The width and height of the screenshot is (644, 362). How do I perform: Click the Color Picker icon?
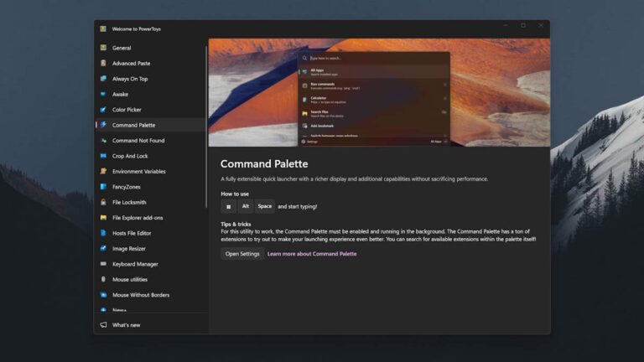coord(103,110)
